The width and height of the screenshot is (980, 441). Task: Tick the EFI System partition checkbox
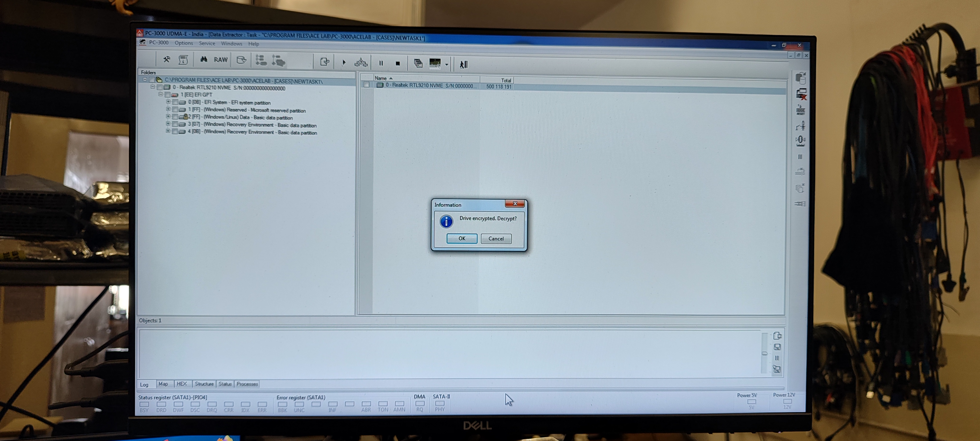[x=175, y=102]
